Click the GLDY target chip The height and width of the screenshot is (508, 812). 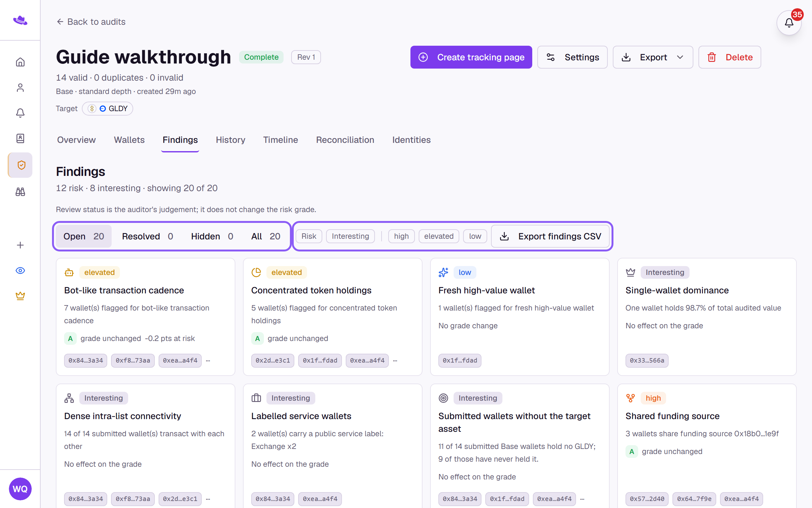click(x=108, y=109)
